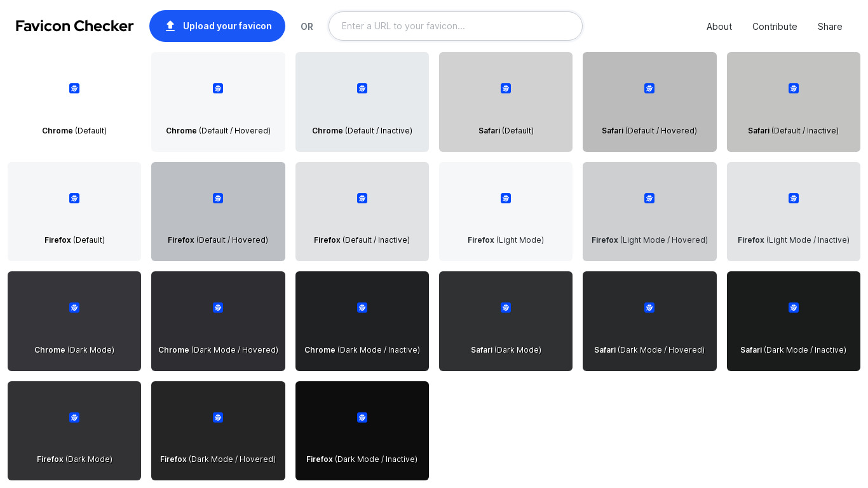Click the favicon in Safari (Default / Inactive) card
The image size is (868, 488).
(794, 88)
